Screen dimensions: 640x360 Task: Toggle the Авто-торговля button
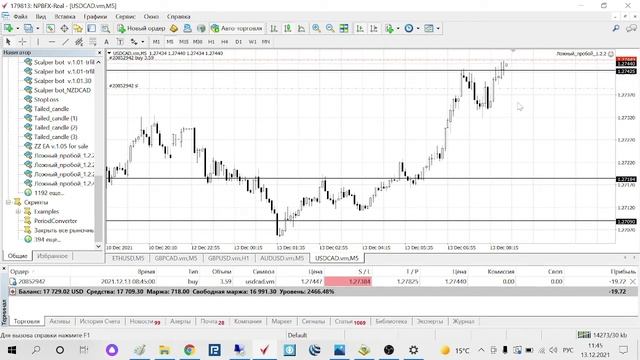237,28
